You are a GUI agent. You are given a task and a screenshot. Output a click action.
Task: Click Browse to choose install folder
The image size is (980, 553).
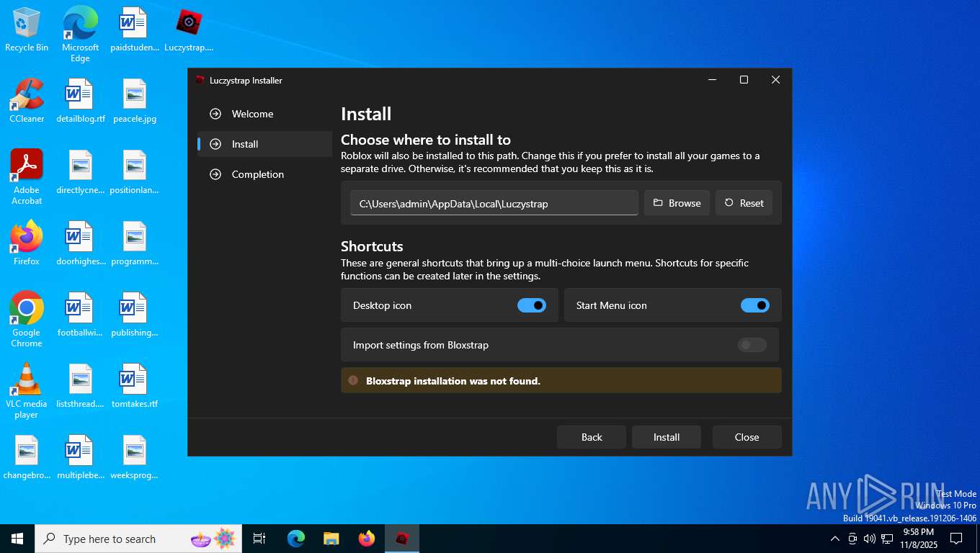pos(677,203)
